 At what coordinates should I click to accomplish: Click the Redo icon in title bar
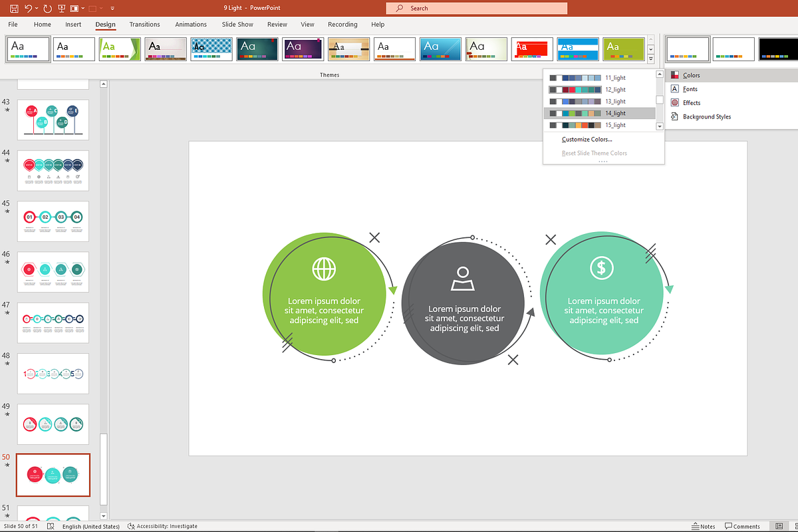(47, 9)
